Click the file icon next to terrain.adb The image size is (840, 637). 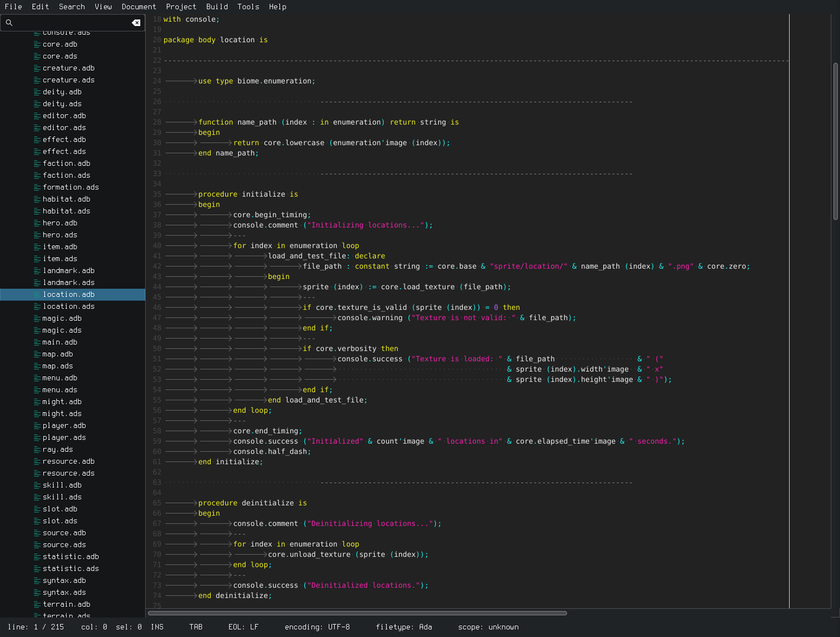click(37, 604)
